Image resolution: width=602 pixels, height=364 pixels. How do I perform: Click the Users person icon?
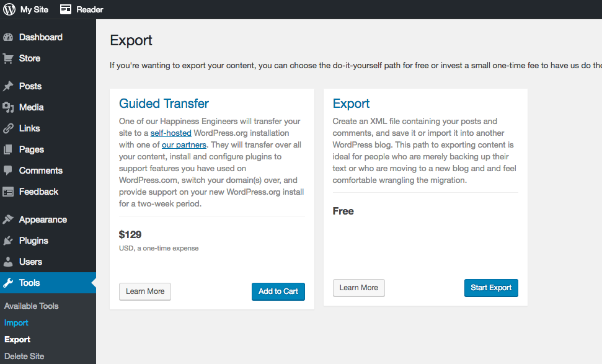[x=8, y=262]
